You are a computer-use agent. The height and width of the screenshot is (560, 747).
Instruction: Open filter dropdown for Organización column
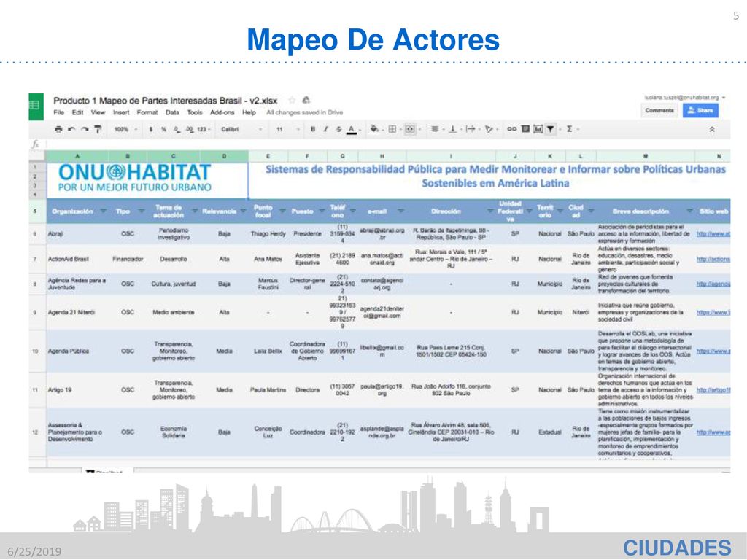103,211
